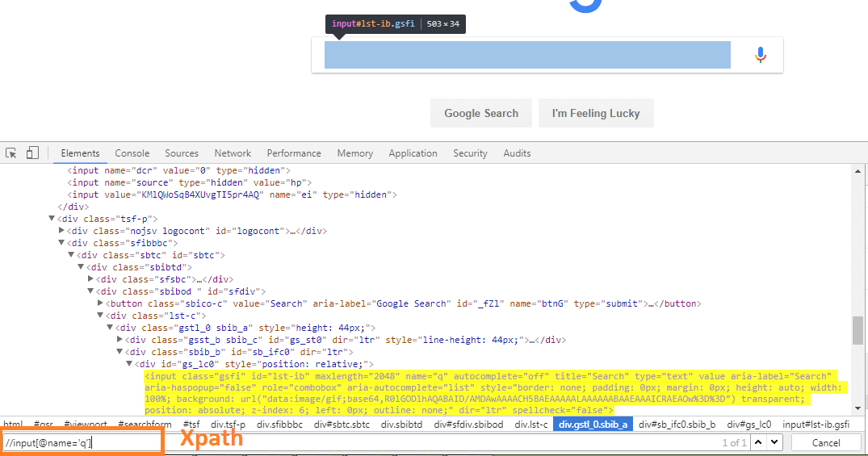868x456 pixels.
Task: Collapse the div id sbtc node
Action: click(x=71, y=254)
